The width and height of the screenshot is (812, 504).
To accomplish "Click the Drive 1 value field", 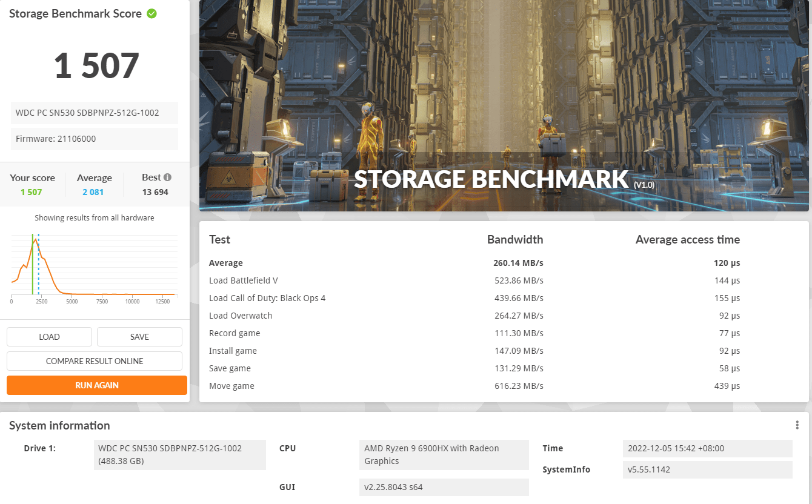I will (x=181, y=455).
